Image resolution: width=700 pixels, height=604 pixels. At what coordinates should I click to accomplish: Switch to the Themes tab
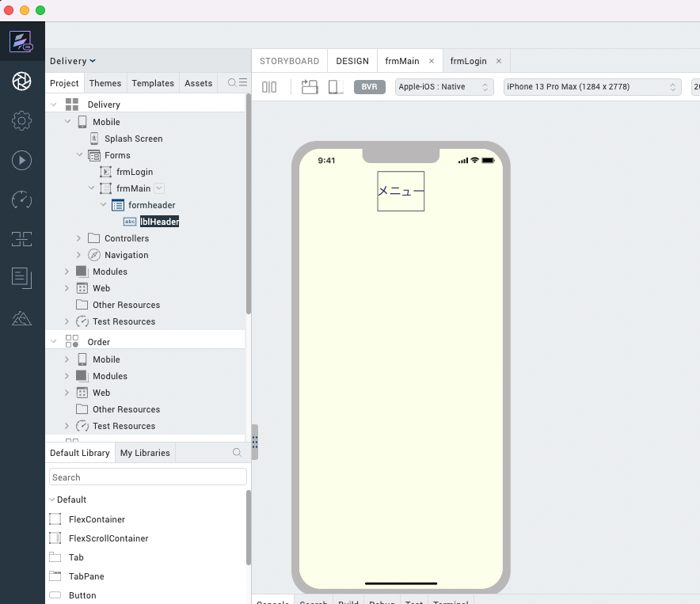[x=105, y=83]
